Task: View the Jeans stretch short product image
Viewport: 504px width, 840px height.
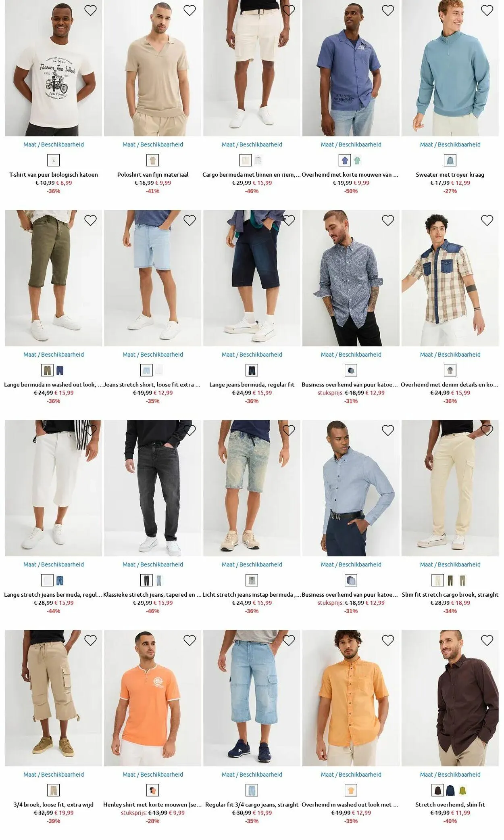Action: click(x=152, y=278)
